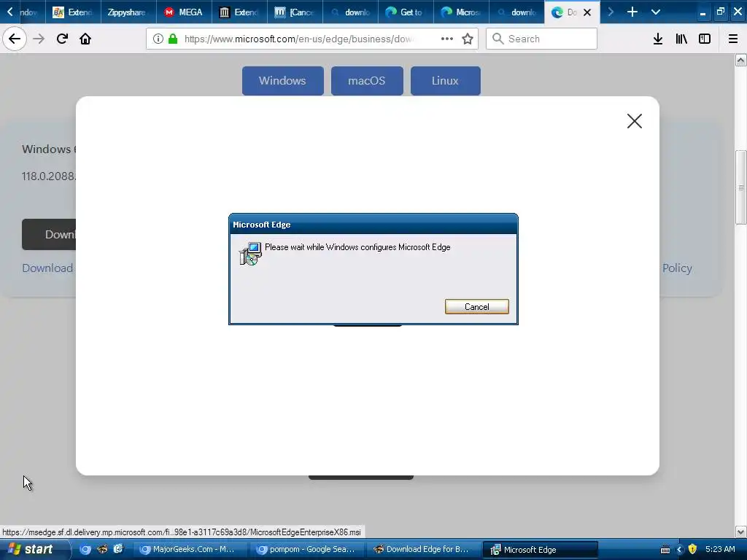The image size is (747, 560).
Task: Bookmark this page with the star icon
Action: coord(468,39)
